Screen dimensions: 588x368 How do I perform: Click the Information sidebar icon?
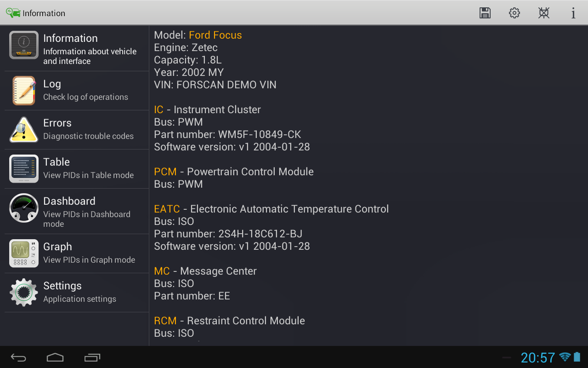24,45
